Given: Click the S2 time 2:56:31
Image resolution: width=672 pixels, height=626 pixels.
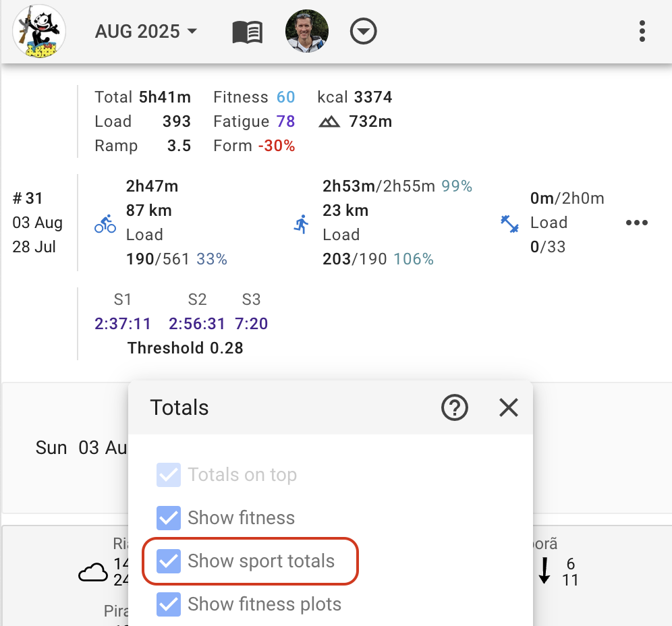Looking at the screenshot, I should click(197, 324).
